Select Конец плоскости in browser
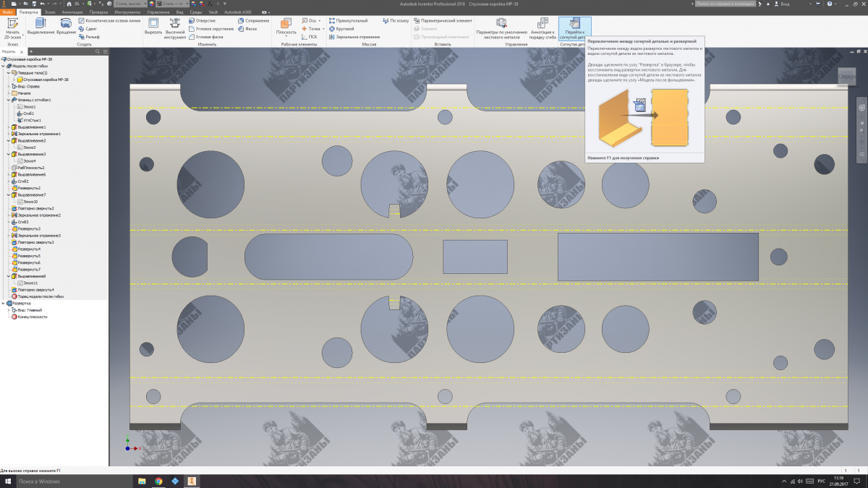This screenshot has width=868, height=488. click(30, 317)
